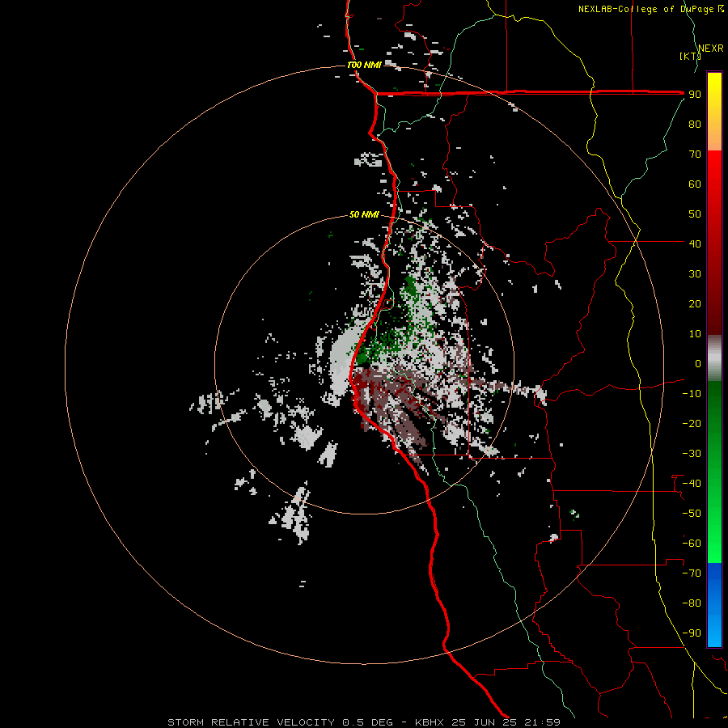Image resolution: width=728 pixels, height=728 pixels.
Task: Click the 60 value on the velocity scale
Action: pyautogui.click(x=695, y=184)
